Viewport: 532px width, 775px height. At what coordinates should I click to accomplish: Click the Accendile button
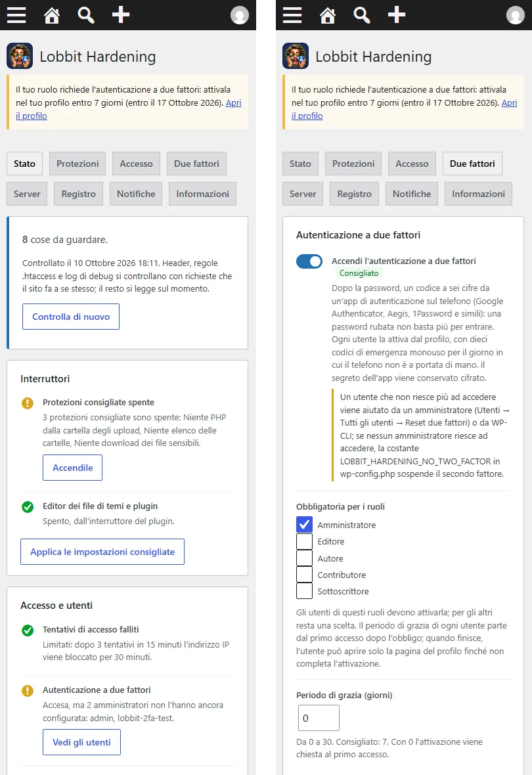(x=73, y=468)
